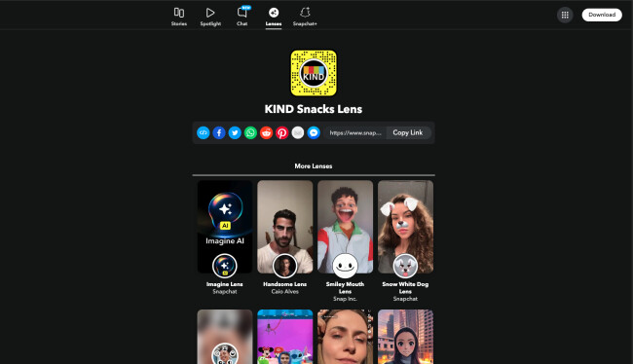Click the Smiley Mouth round icon
The width and height of the screenshot is (633, 364).
point(345,266)
